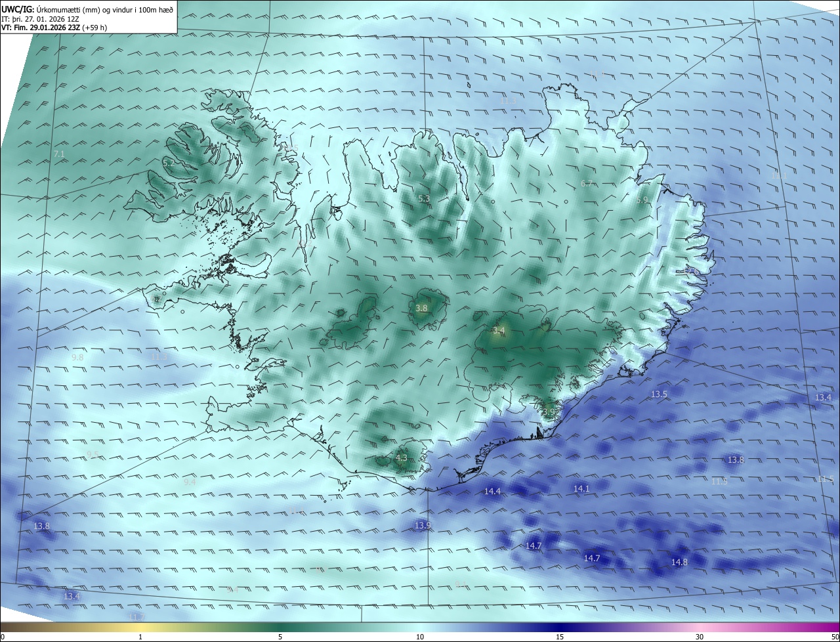Click the 5.9 value label on the map
The image size is (840, 642).
coord(642,200)
